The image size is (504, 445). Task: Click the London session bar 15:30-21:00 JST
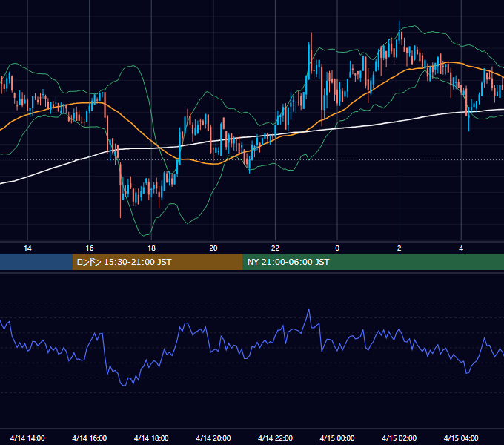(157, 262)
